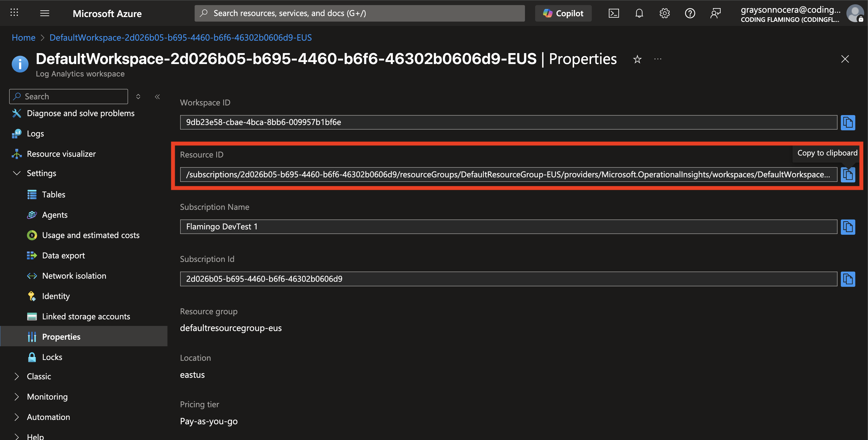868x440 pixels.
Task: Open the Azure app launcher grid
Action: pyautogui.click(x=14, y=12)
